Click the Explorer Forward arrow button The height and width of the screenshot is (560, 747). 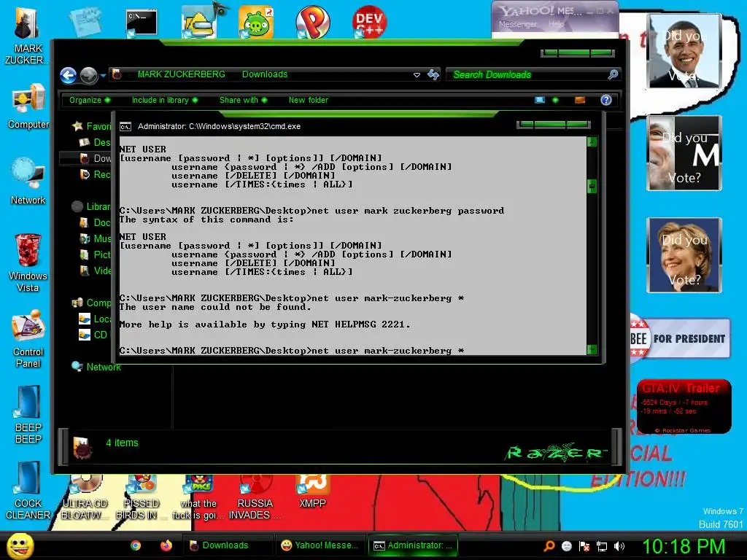point(88,75)
